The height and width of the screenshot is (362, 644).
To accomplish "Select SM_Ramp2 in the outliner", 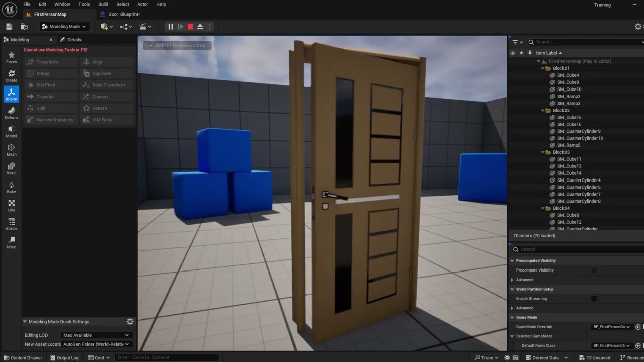I will point(569,97).
